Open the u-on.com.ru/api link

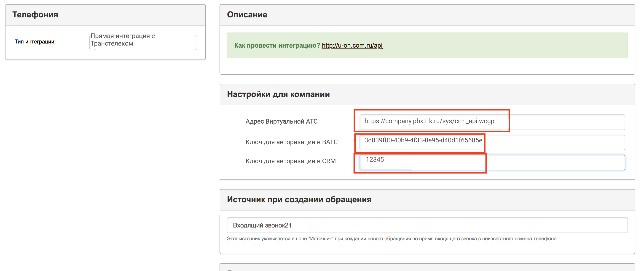coord(352,45)
